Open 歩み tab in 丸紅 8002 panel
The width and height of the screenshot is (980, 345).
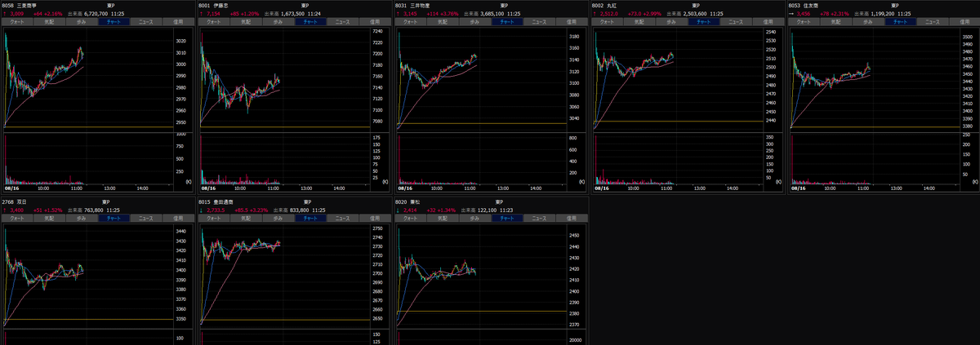point(671,22)
